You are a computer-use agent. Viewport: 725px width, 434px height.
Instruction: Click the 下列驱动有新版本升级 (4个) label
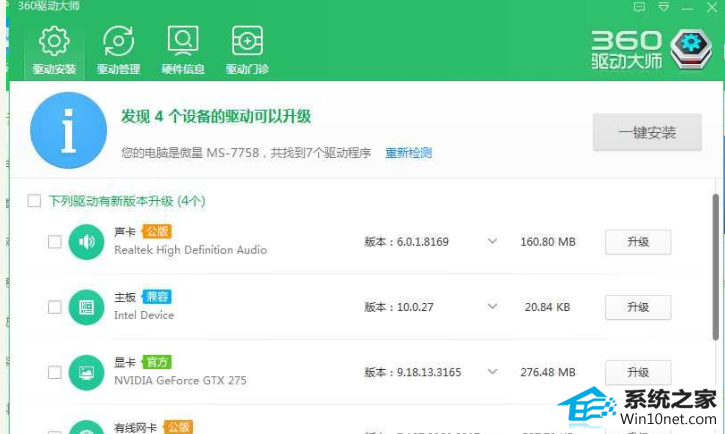tap(127, 201)
